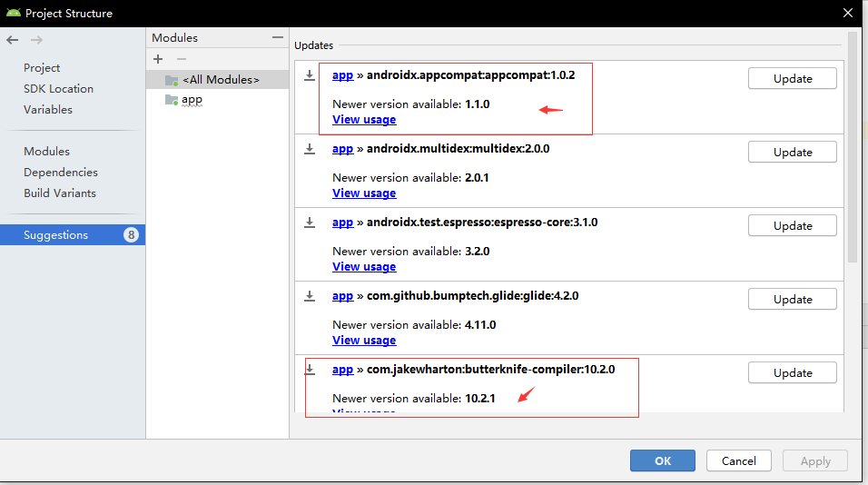The height and width of the screenshot is (485, 868).
Task: Click Modules panel header label
Action: pos(175,37)
